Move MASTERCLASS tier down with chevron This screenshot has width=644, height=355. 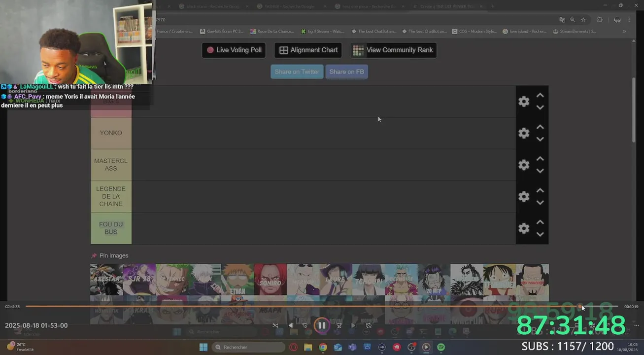[x=540, y=171]
